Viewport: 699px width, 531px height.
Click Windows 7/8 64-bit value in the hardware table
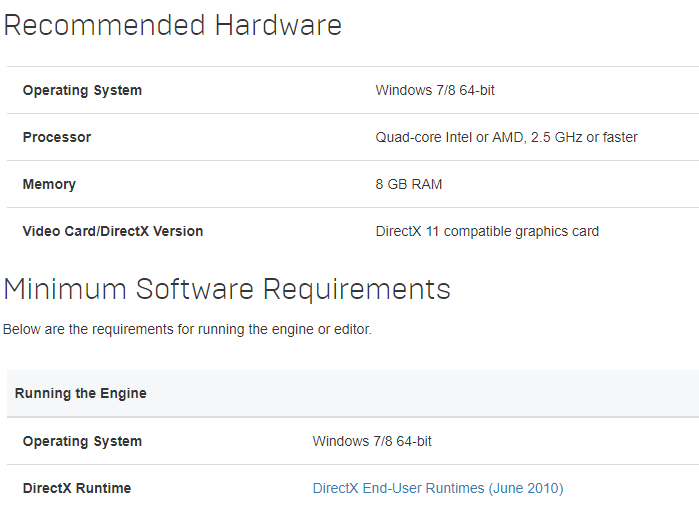tap(435, 90)
